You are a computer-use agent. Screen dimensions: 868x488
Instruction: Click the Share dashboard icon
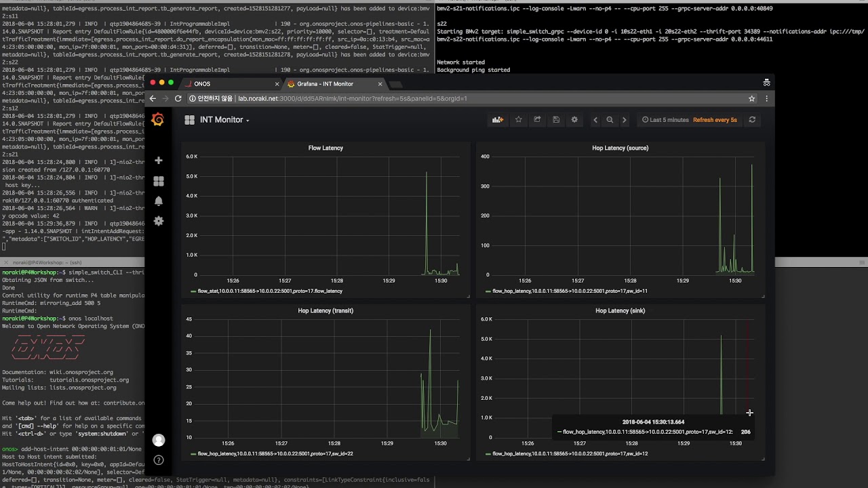(x=537, y=120)
